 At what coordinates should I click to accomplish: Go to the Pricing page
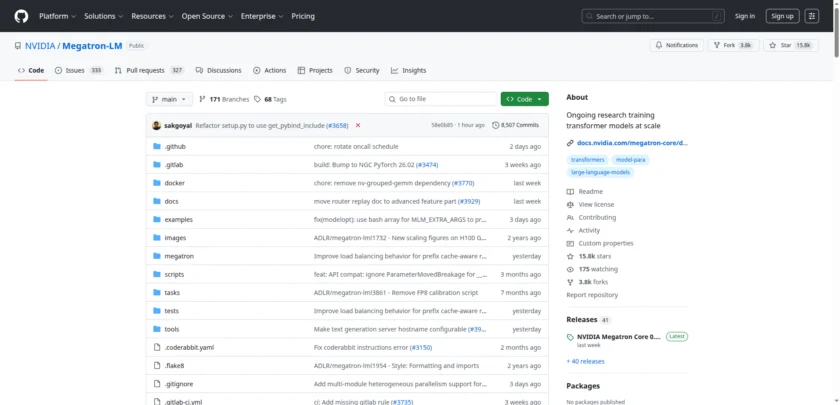pyautogui.click(x=303, y=16)
